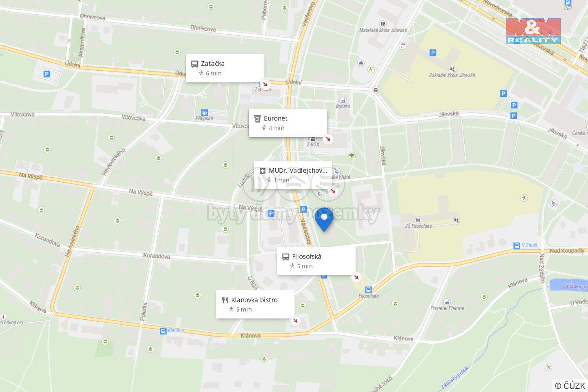Click red arrow marker below Filosofská card

click(356, 277)
